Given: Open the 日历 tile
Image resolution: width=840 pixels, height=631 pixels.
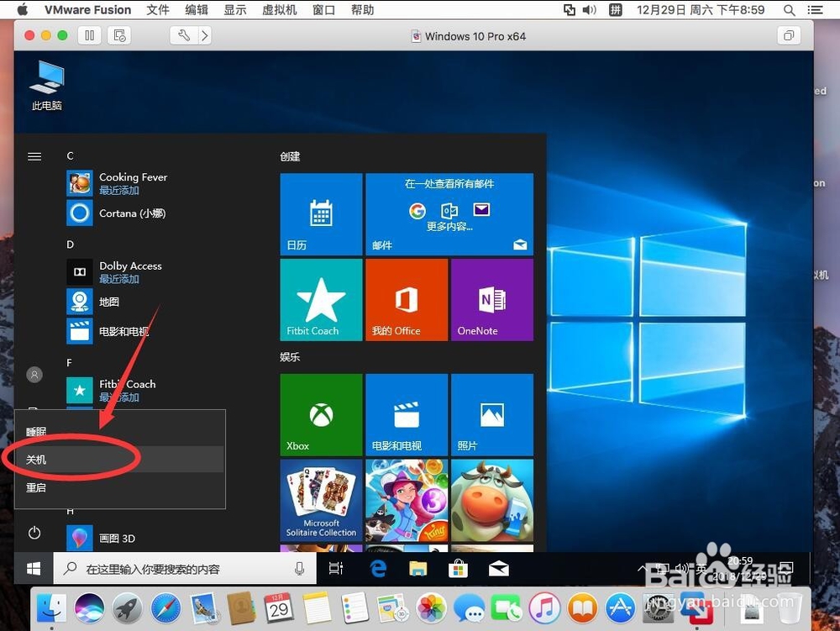Looking at the screenshot, I should (x=321, y=213).
